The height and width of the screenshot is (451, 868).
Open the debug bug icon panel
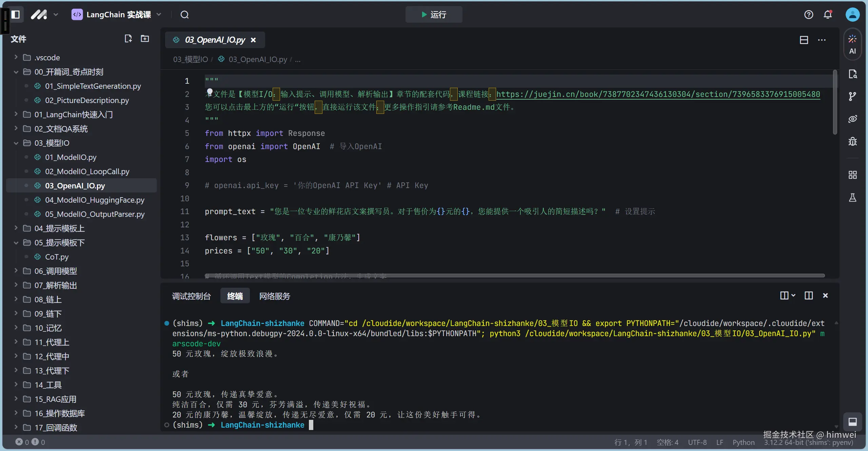[x=852, y=141]
